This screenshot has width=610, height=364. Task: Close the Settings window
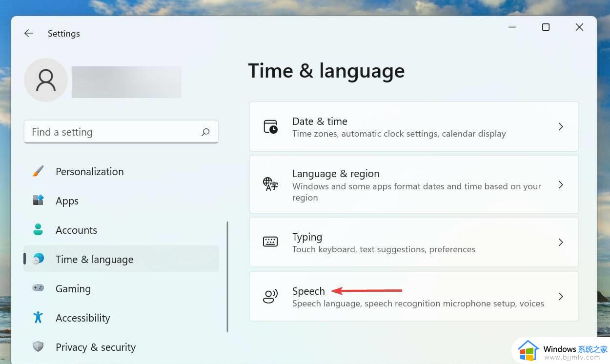point(579,27)
